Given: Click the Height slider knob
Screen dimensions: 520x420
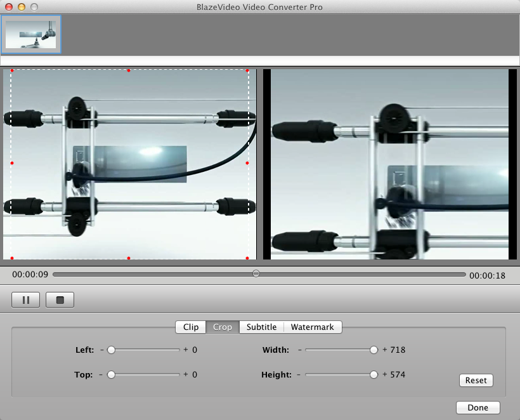Looking at the screenshot, I should click(374, 375).
